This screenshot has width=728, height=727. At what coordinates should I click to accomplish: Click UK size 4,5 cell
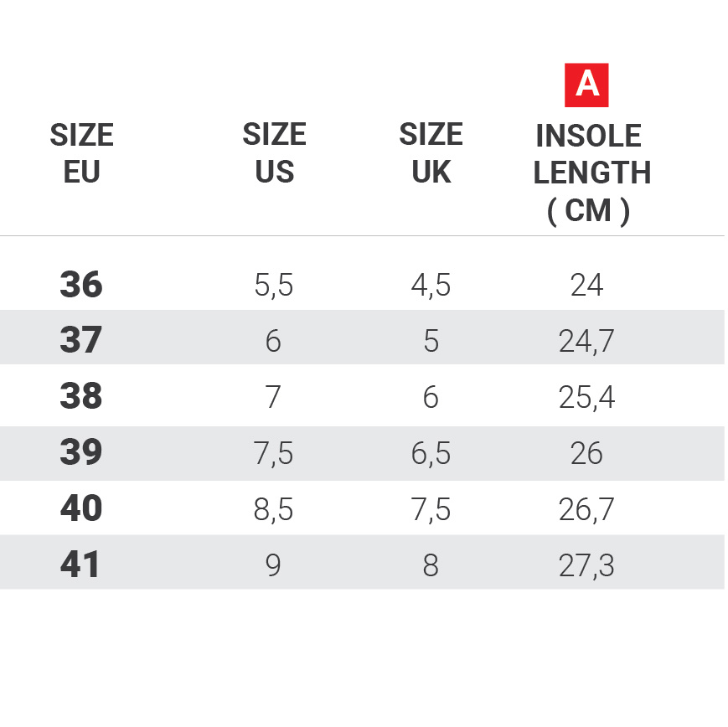(x=431, y=286)
